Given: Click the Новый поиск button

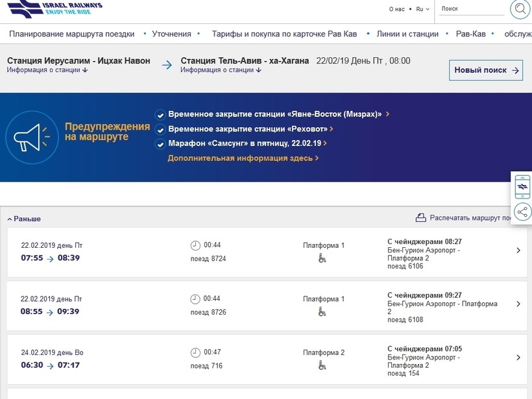Looking at the screenshot, I should click(486, 70).
